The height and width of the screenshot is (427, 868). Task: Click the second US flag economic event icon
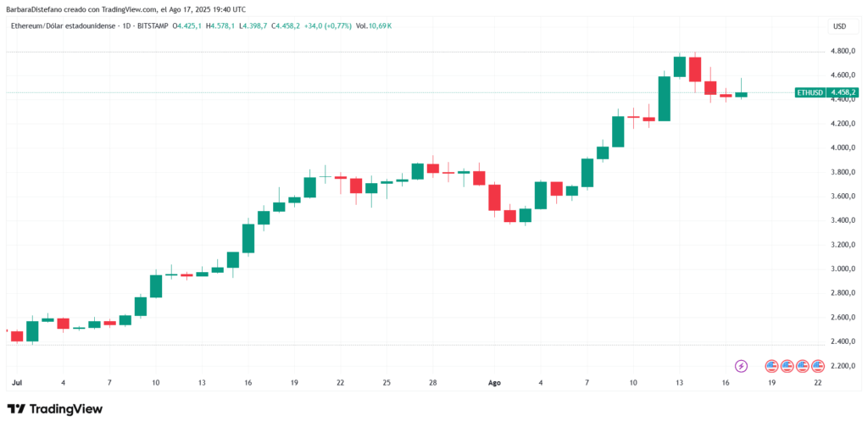coord(787,366)
